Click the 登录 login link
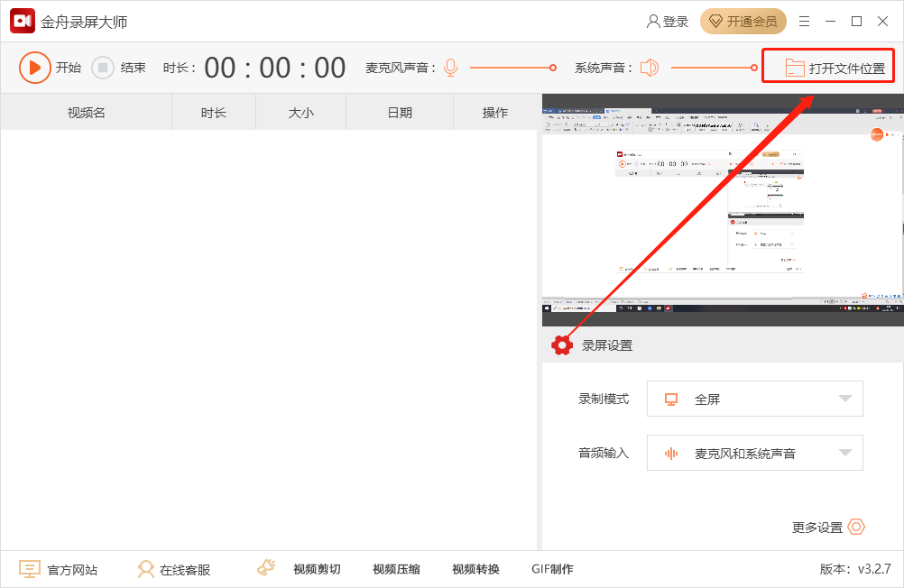This screenshot has height=588, width=904. click(x=675, y=22)
